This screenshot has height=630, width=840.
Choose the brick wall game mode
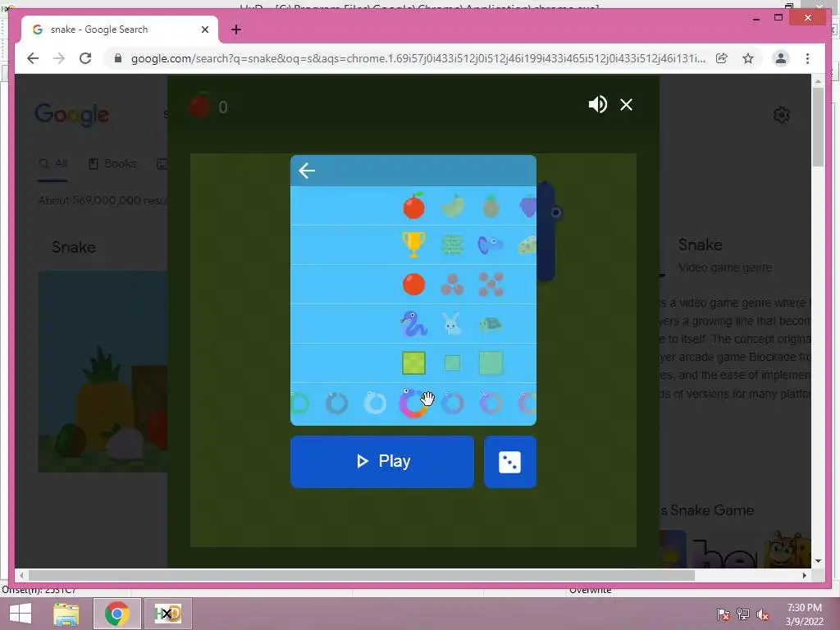click(452, 245)
